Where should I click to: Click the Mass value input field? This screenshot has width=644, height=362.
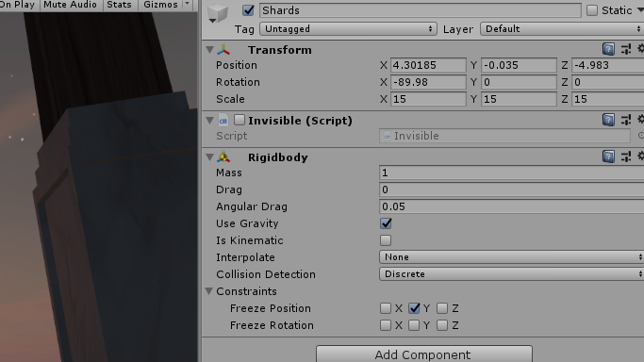tap(511, 173)
